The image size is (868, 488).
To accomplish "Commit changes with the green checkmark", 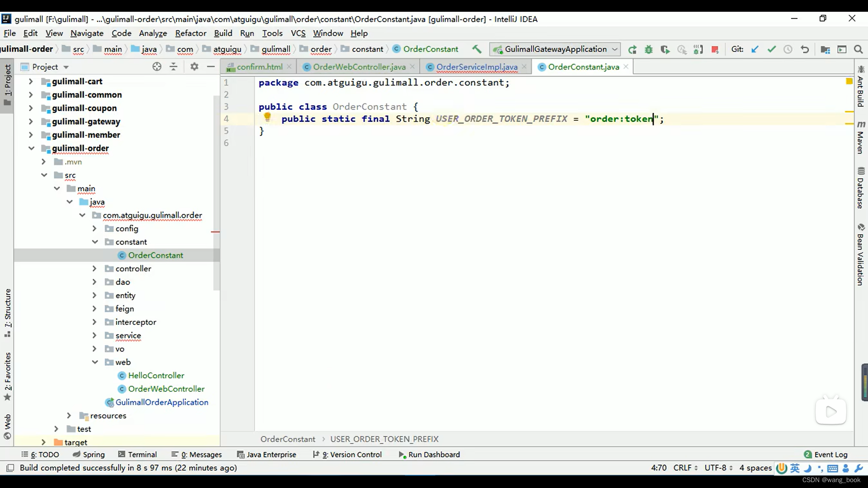I will coord(771,49).
